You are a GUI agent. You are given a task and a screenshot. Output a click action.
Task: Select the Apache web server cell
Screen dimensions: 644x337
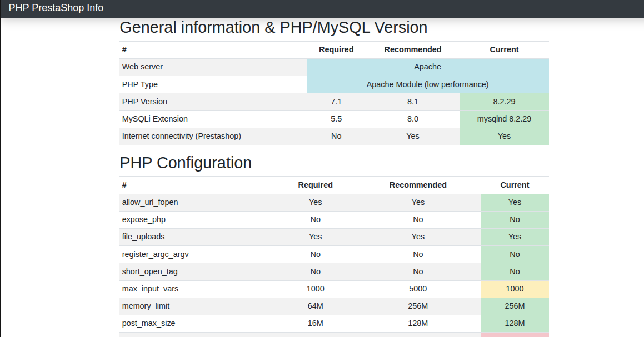(427, 67)
